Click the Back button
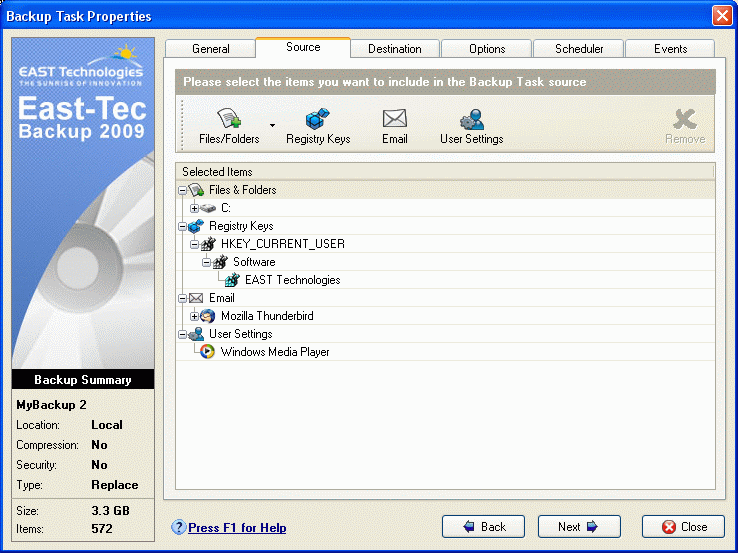The height and width of the screenshot is (553, 738). (x=483, y=527)
